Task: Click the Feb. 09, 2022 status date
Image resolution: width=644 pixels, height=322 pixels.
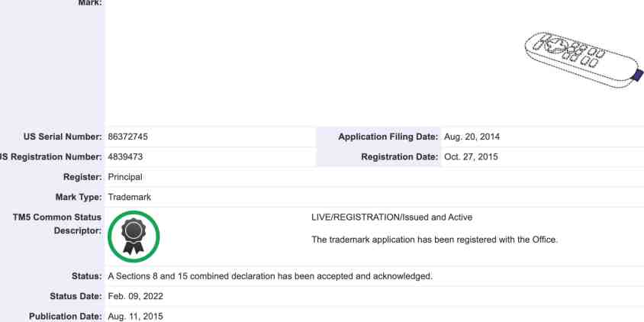Action: click(136, 296)
